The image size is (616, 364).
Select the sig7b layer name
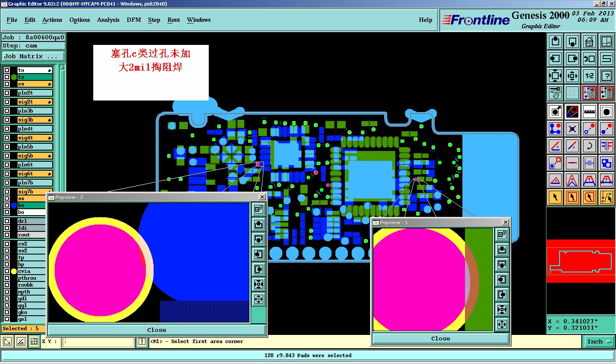[35, 192]
